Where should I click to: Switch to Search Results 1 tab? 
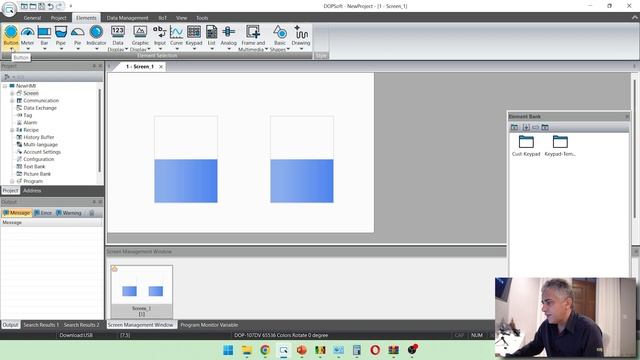(x=41, y=325)
